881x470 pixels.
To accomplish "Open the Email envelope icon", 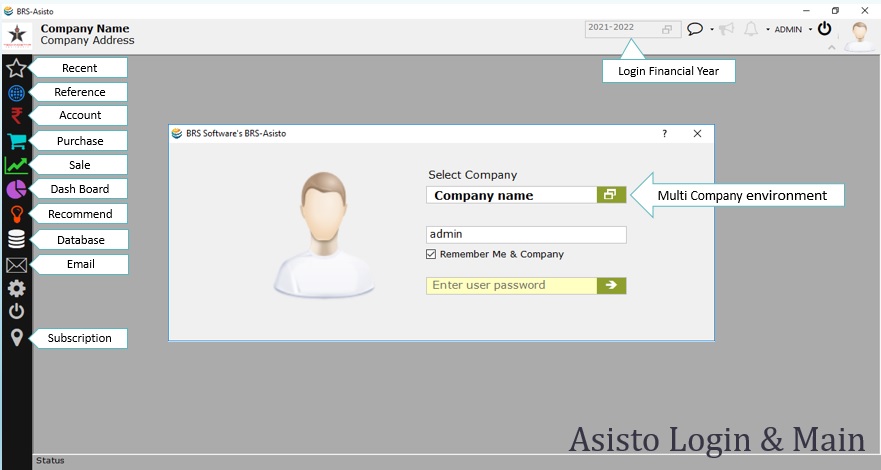I will (16, 265).
